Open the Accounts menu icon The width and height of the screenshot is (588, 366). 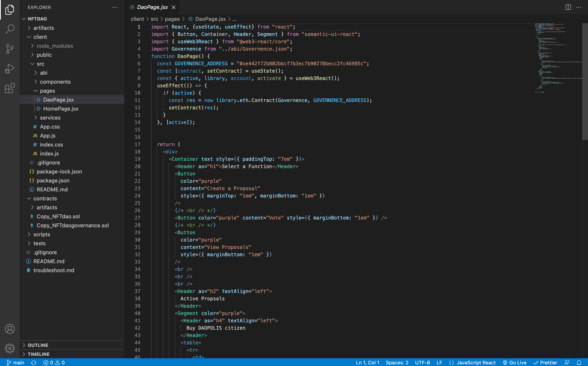[x=10, y=329]
